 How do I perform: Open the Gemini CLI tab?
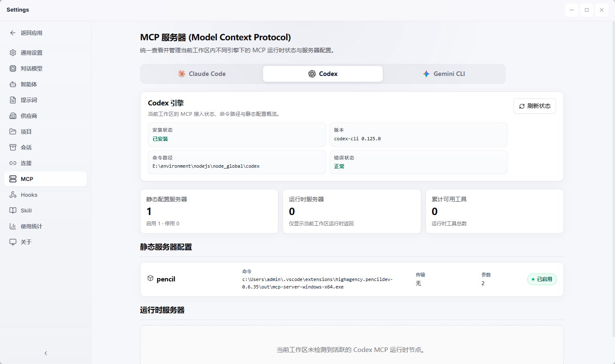click(x=444, y=74)
